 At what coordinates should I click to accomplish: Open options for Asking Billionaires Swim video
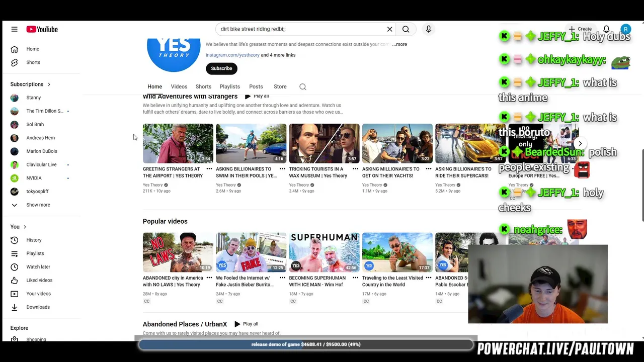tap(282, 169)
